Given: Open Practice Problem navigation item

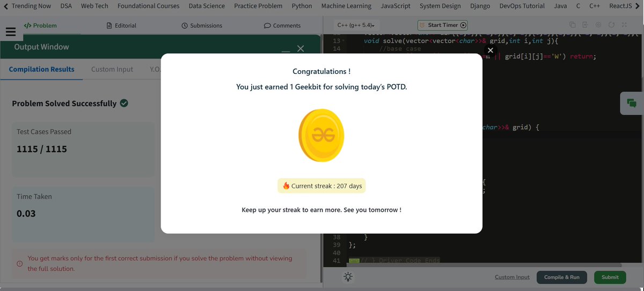Looking at the screenshot, I should pos(258,6).
